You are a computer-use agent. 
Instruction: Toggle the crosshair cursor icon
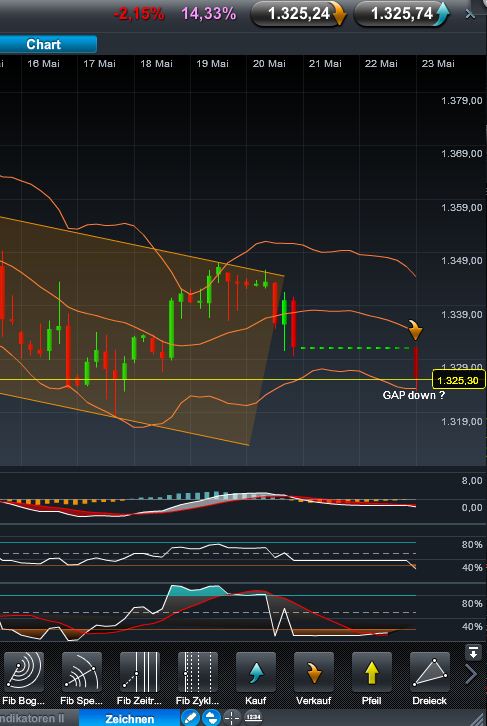[x=232, y=718]
